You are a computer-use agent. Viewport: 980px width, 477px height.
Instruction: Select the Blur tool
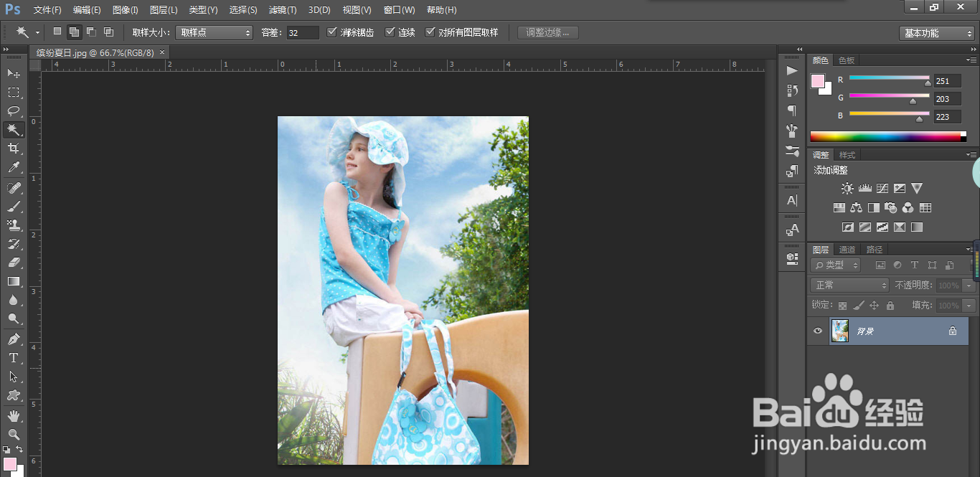(x=14, y=300)
